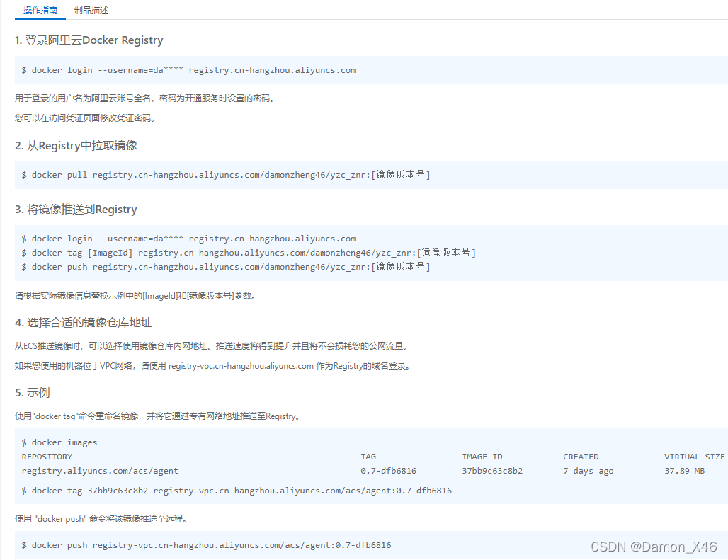Click the registry-vpc.cn-hangzhou.aliyuncs.com address text
Image resolution: width=728 pixels, height=560 pixels.
(241, 366)
